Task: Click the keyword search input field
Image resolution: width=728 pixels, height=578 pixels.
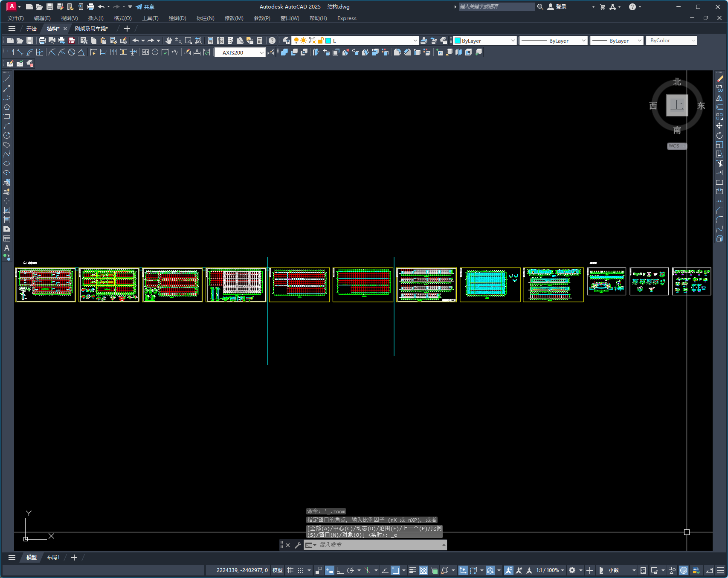Action: pyautogui.click(x=496, y=7)
